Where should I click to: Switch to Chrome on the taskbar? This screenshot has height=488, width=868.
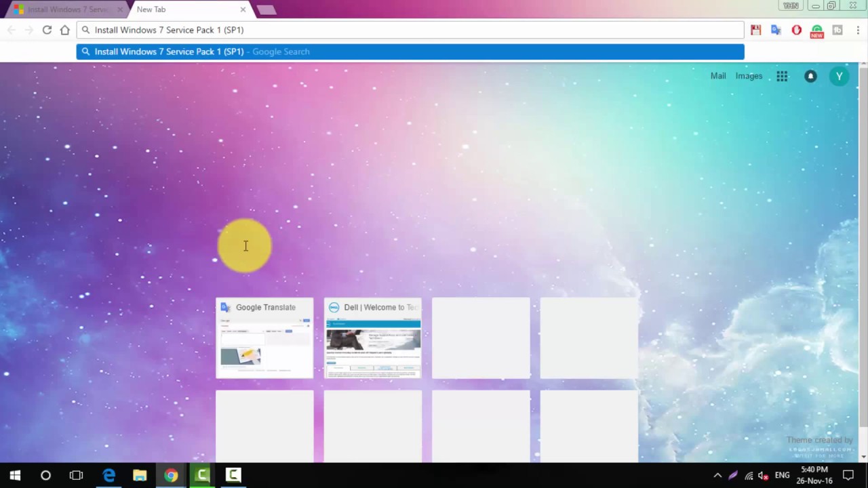coord(171,475)
